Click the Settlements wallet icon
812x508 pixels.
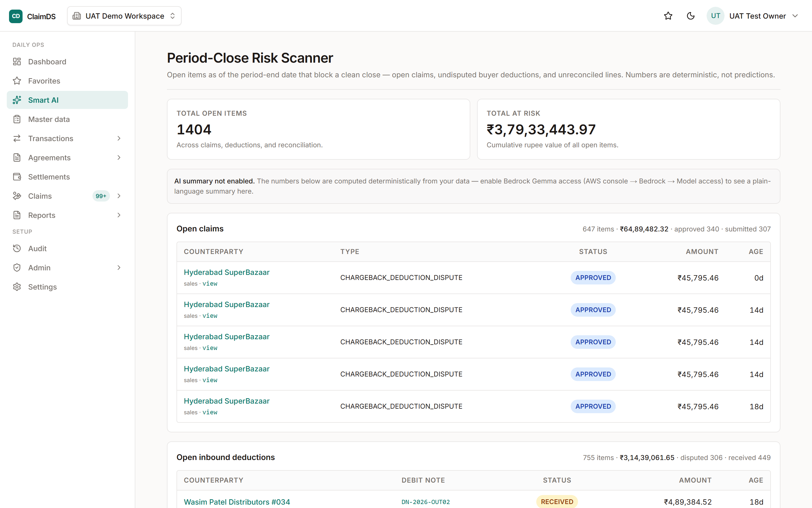17,176
